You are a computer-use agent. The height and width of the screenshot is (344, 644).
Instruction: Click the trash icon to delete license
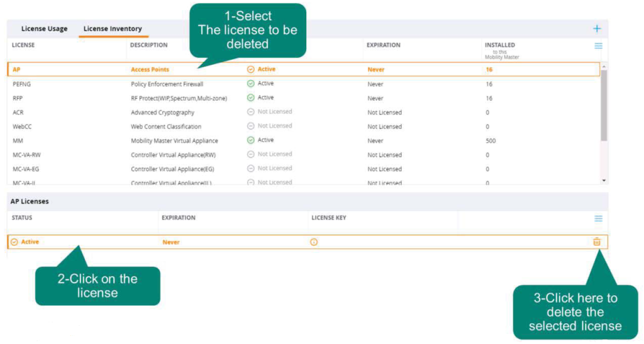coord(597,242)
